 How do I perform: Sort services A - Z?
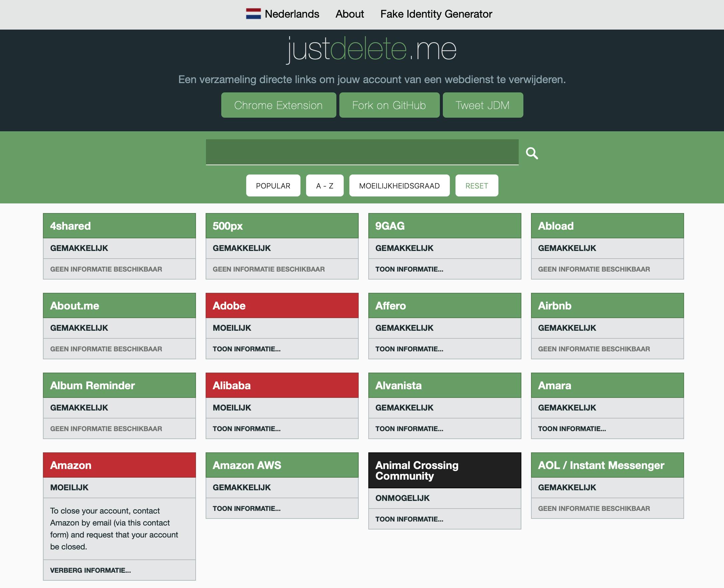[x=324, y=185]
